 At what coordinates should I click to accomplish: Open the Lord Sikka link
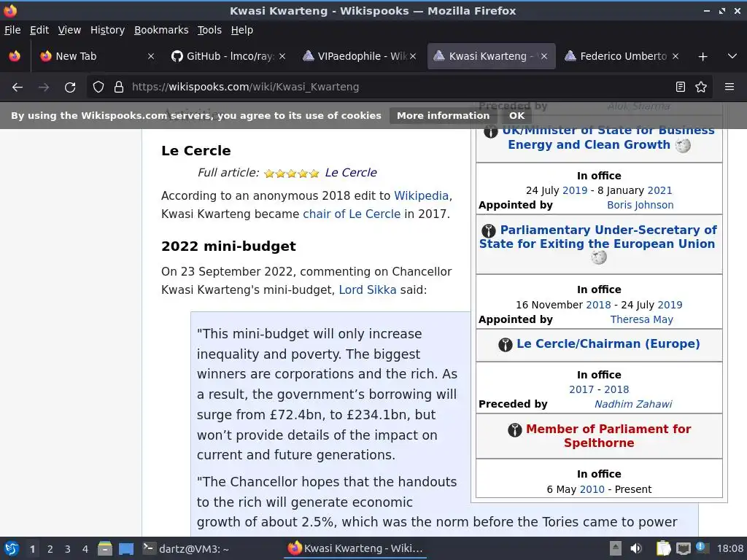(x=368, y=290)
